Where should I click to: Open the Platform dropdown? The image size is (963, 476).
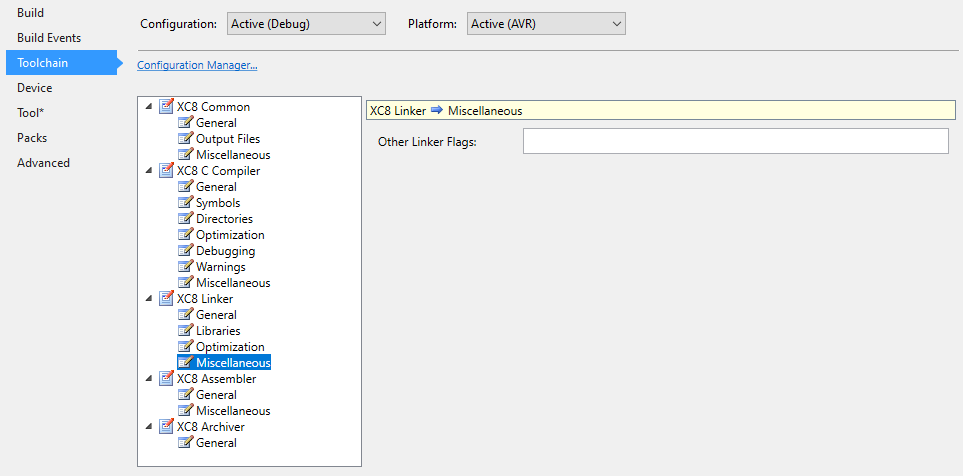(x=545, y=23)
